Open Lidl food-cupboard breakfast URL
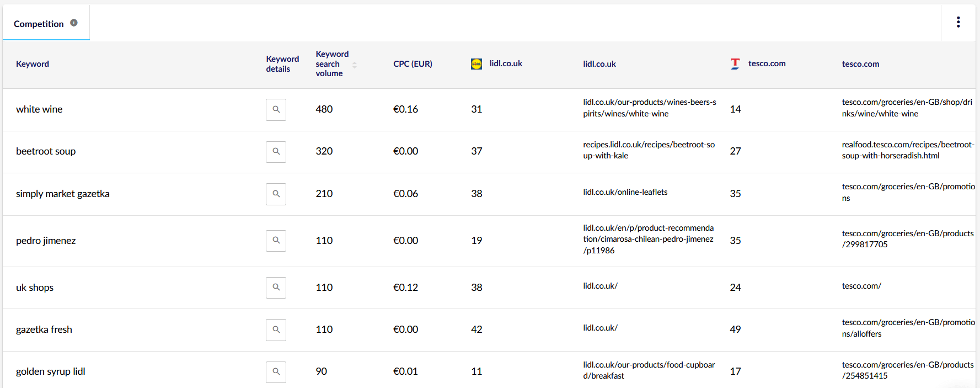The image size is (980, 388). coord(649,370)
